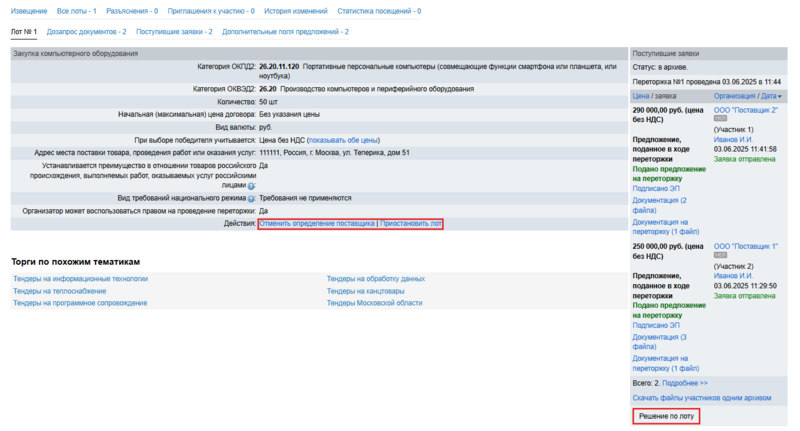
Task: Select timestamp '03.06.2025 11:41:58'
Action: point(745,149)
